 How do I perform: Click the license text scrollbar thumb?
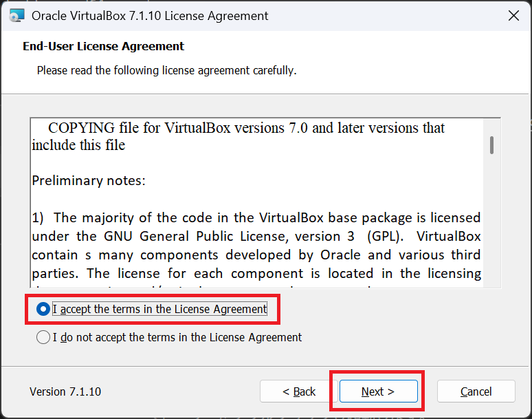[492, 144]
